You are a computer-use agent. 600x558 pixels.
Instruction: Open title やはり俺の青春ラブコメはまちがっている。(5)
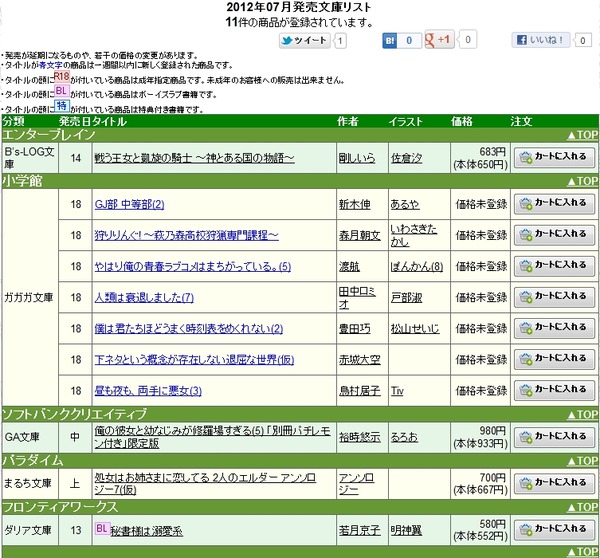pos(192,266)
